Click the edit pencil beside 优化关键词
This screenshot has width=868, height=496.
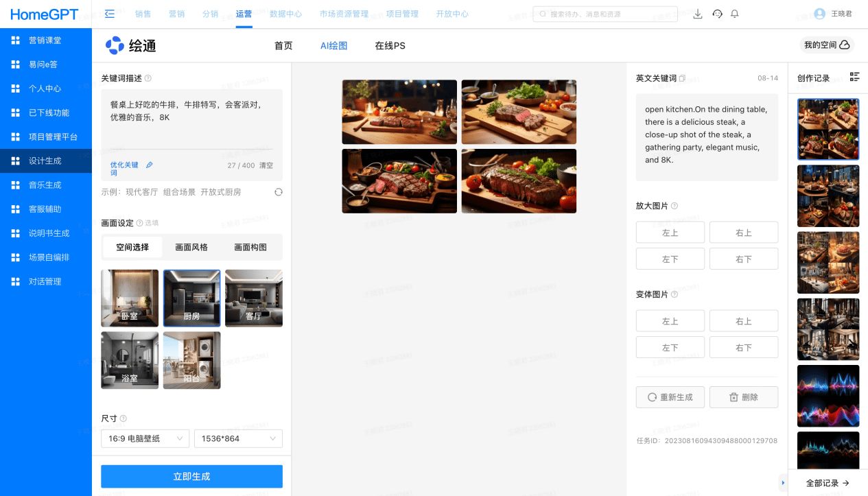coord(150,165)
